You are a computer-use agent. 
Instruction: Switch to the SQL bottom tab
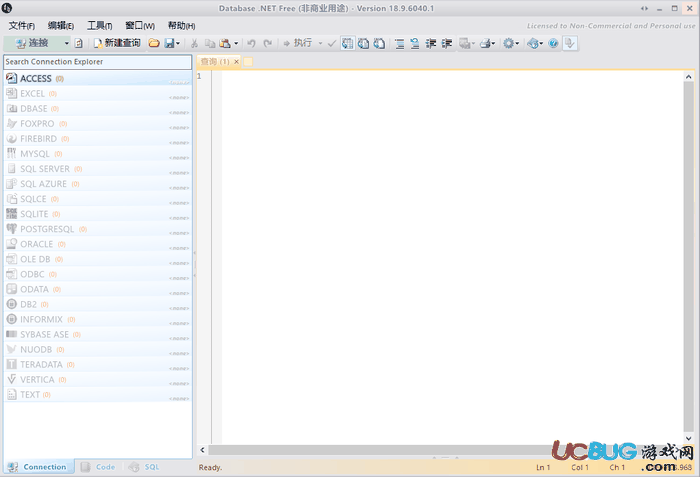click(x=144, y=467)
